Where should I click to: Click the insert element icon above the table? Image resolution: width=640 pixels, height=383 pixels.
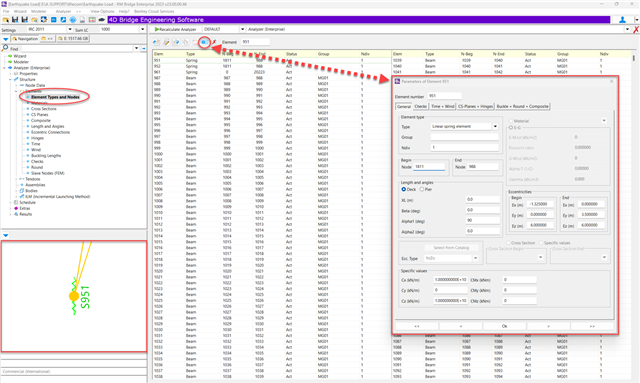(x=156, y=42)
